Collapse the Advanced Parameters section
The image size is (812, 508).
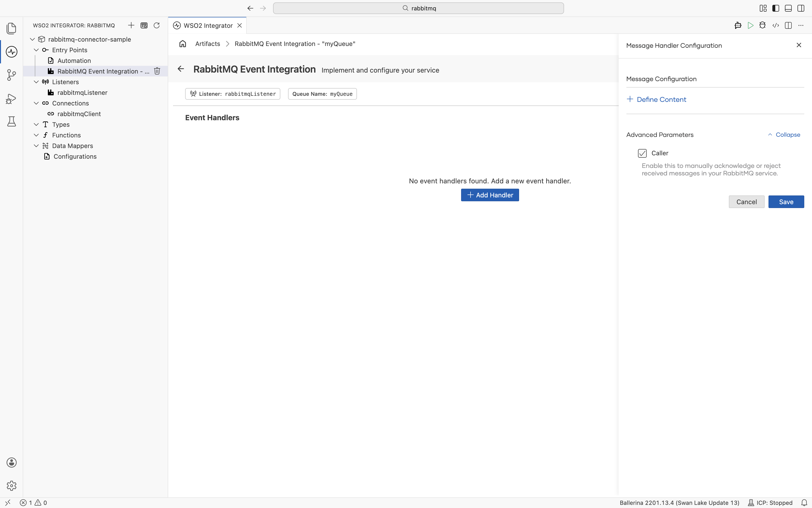coord(784,135)
